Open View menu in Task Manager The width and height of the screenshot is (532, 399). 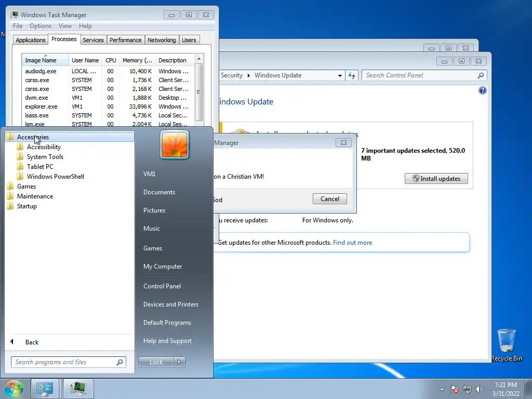click(65, 26)
